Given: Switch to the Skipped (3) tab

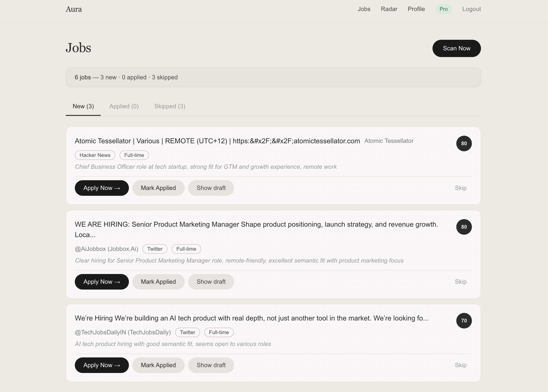Looking at the screenshot, I should coord(170,106).
